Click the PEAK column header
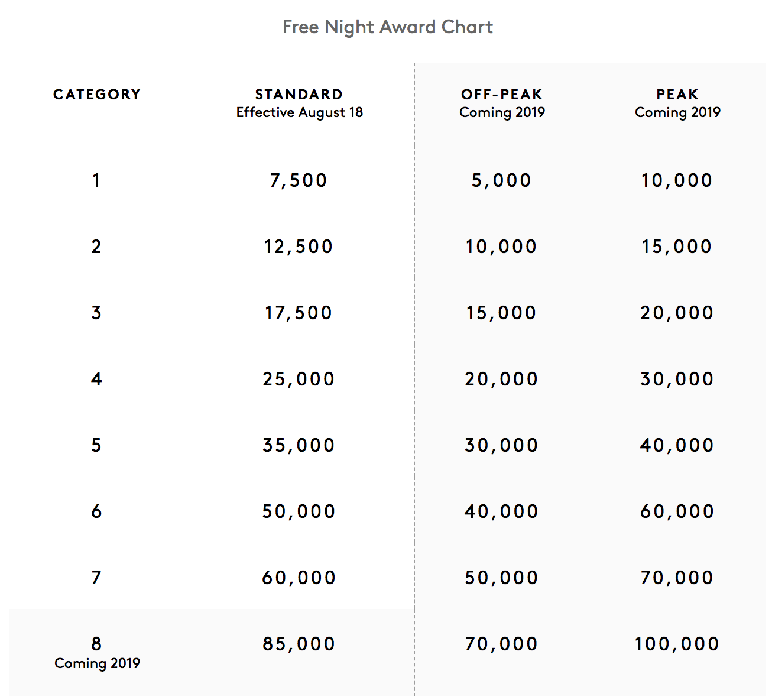 [x=677, y=95]
